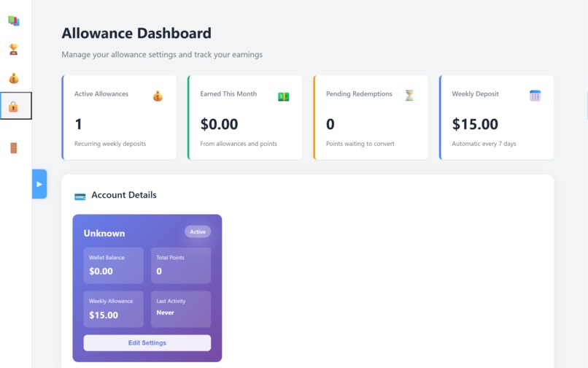The image size is (588, 368).
Task: Select the Last Activity Never tile
Action: tap(181, 309)
